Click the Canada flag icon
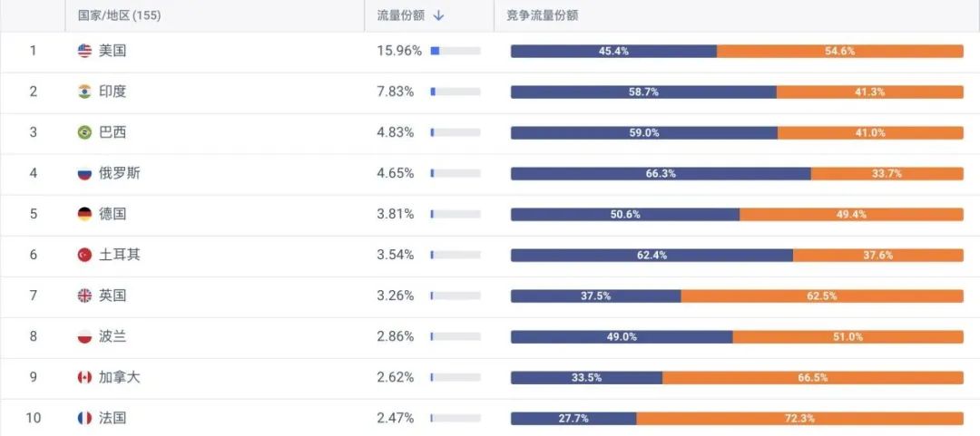Viewport: 980px width, 436px height. [x=84, y=377]
